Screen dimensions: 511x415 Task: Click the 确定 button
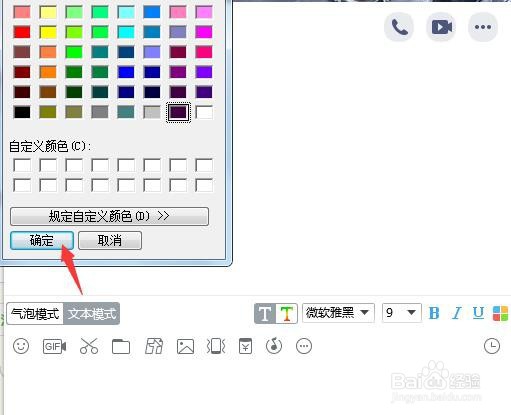42,240
